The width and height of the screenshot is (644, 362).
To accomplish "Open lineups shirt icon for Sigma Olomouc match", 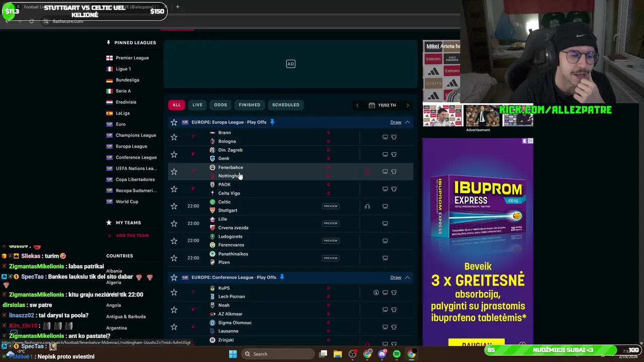I will pos(394,327).
